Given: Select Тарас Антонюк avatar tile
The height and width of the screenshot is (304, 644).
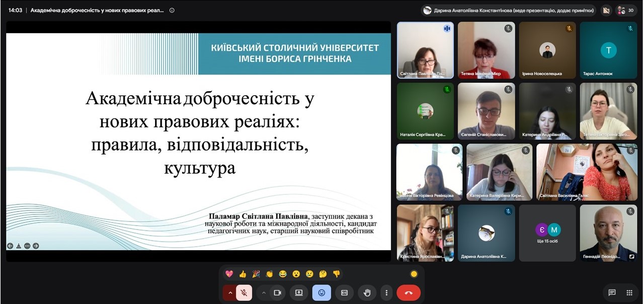Looking at the screenshot, I should coord(609,50).
